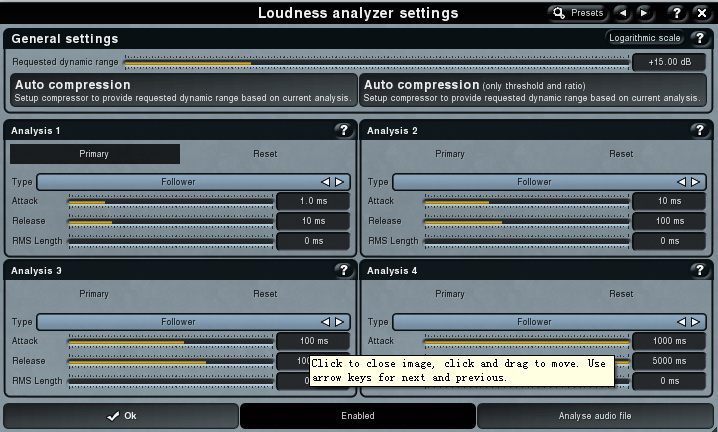The image size is (718, 432).
Task: Click Reset in Analysis 2
Action: click(x=621, y=154)
